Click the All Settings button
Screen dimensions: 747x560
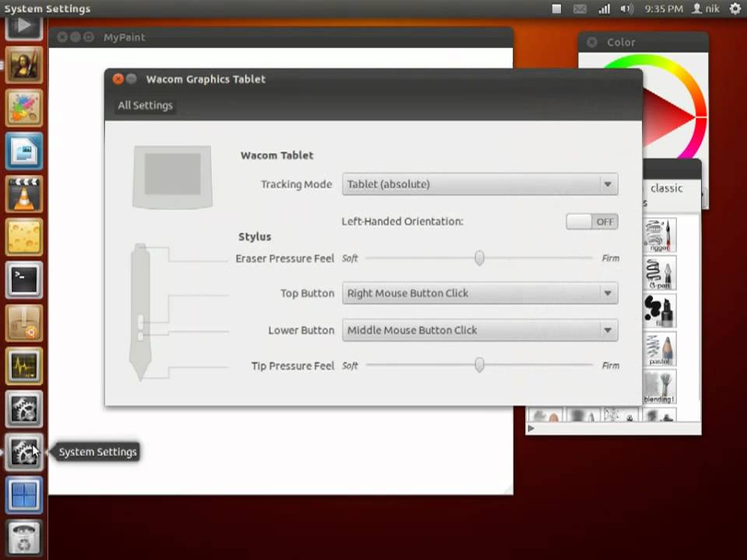146,105
